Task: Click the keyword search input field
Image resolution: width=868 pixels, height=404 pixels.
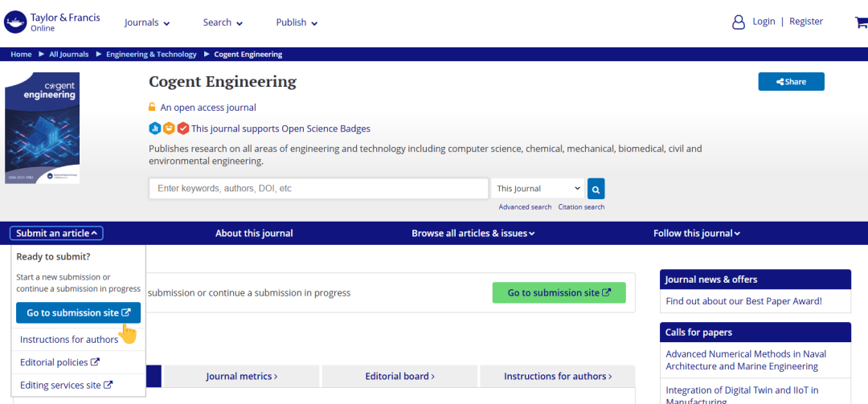Action: click(318, 189)
